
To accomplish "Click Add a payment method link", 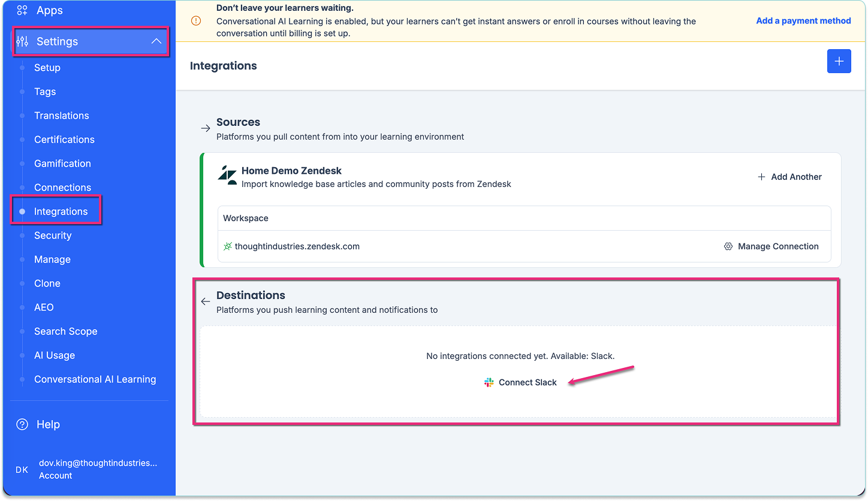I will pyautogui.click(x=803, y=20).
